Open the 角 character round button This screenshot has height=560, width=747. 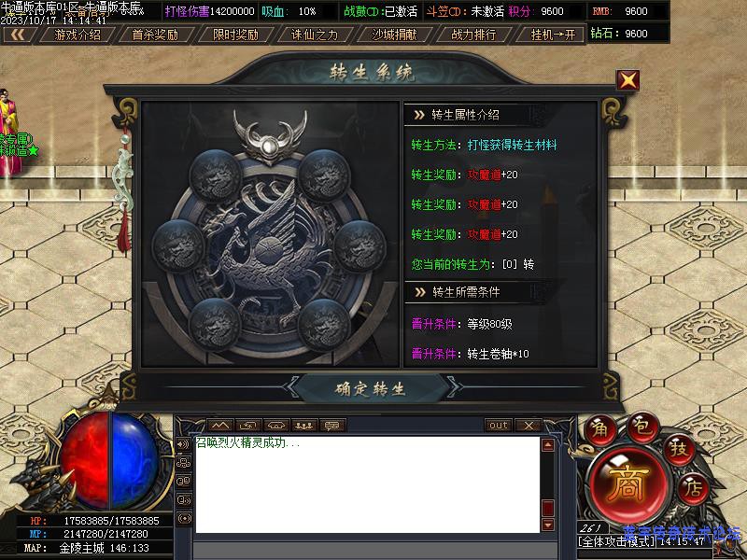coord(600,429)
